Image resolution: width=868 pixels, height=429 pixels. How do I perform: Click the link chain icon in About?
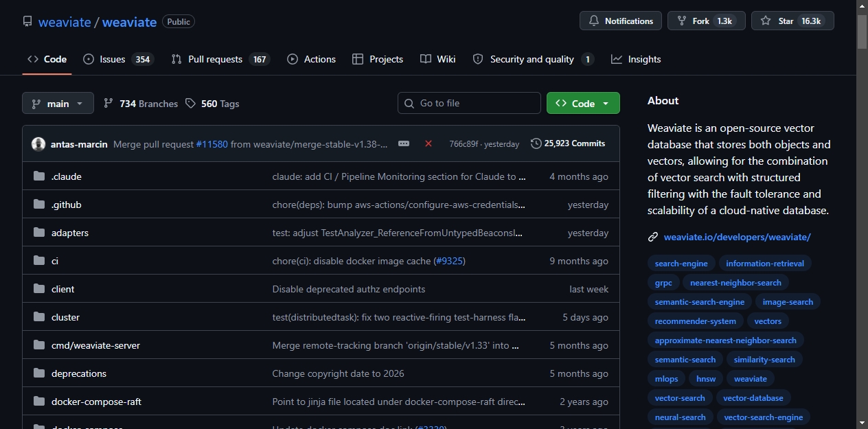tap(653, 237)
